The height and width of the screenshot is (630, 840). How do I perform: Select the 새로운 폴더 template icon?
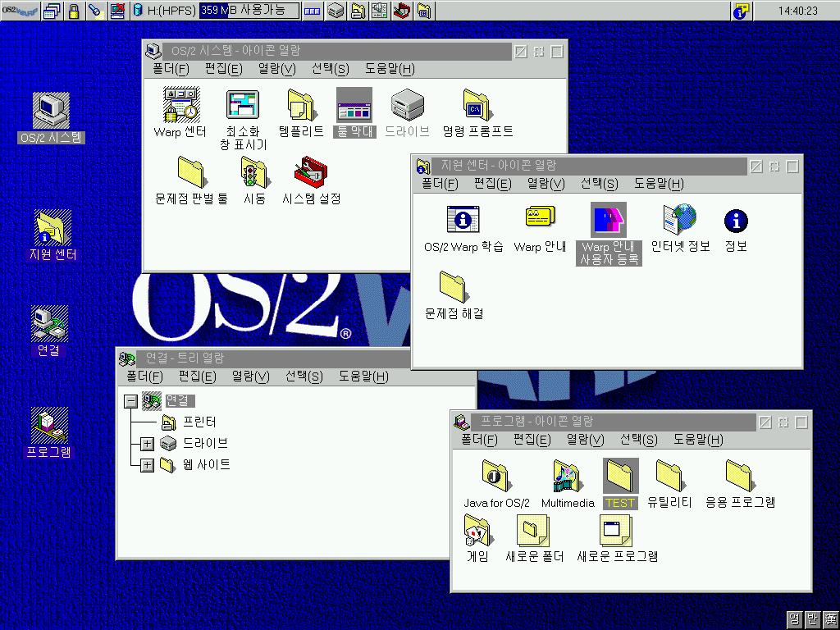coord(534,538)
